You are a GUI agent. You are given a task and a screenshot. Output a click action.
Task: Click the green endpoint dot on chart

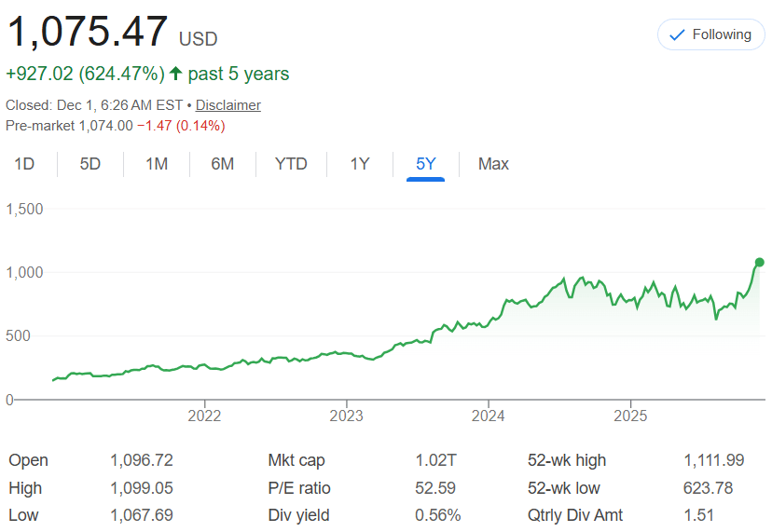click(759, 262)
